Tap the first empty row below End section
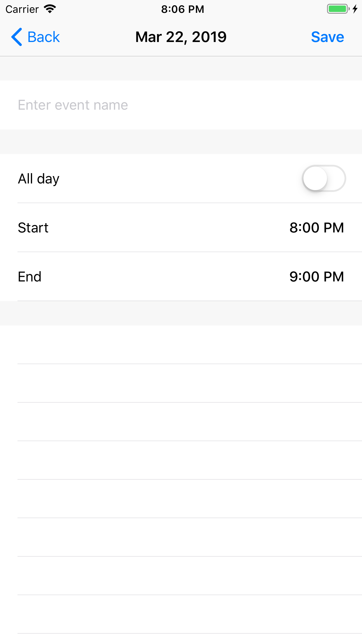The image size is (362, 644). pyautogui.click(x=181, y=345)
